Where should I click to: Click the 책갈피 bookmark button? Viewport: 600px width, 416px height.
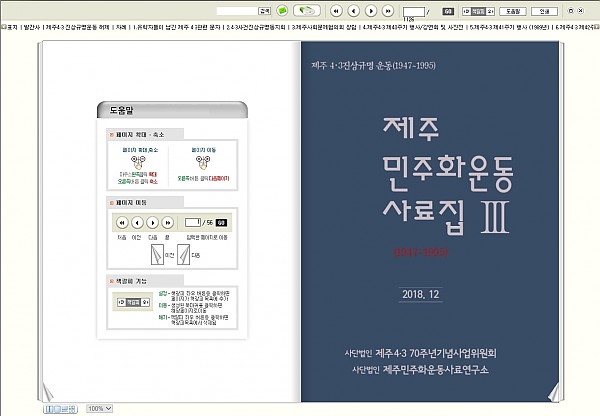click(x=478, y=11)
